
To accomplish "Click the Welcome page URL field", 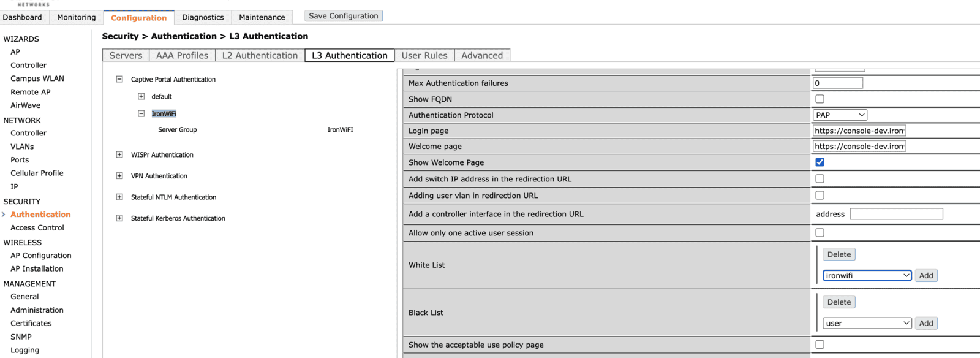I will point(859,146).
